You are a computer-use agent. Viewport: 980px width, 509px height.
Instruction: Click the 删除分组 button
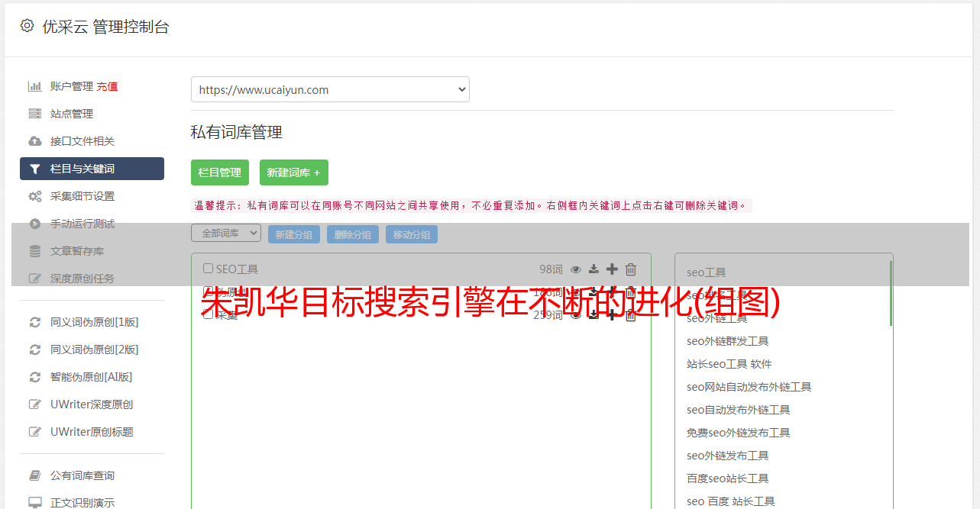pyautogui.click(x=353, y=234)
